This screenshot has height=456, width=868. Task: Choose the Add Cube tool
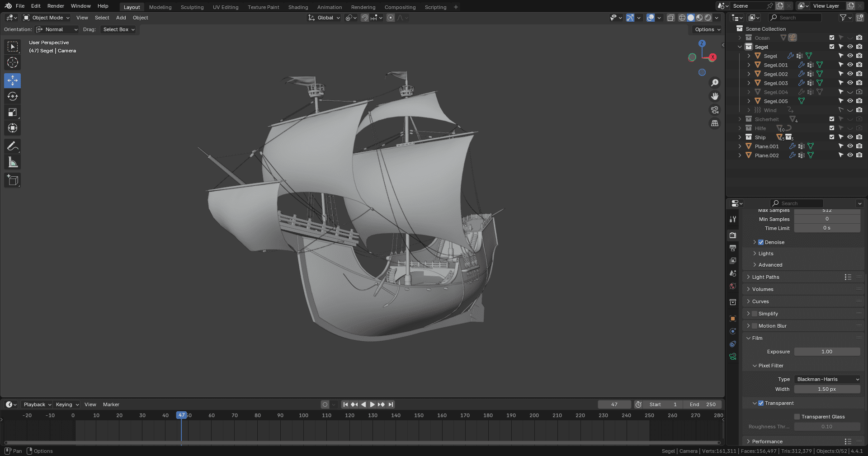pos(13,180)
